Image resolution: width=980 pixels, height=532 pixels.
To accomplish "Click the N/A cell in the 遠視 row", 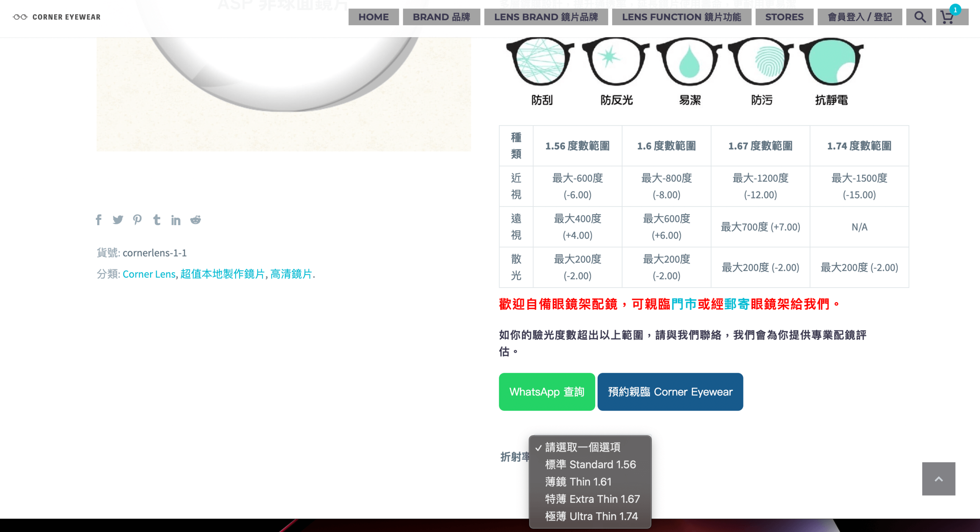I will coord(859,227).
